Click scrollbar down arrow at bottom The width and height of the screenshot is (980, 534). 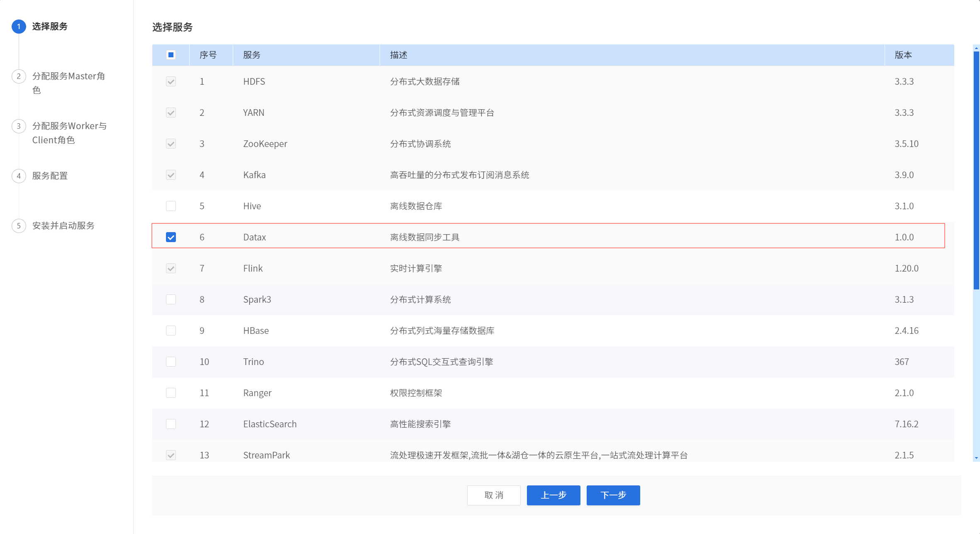(x=976, y=458)
